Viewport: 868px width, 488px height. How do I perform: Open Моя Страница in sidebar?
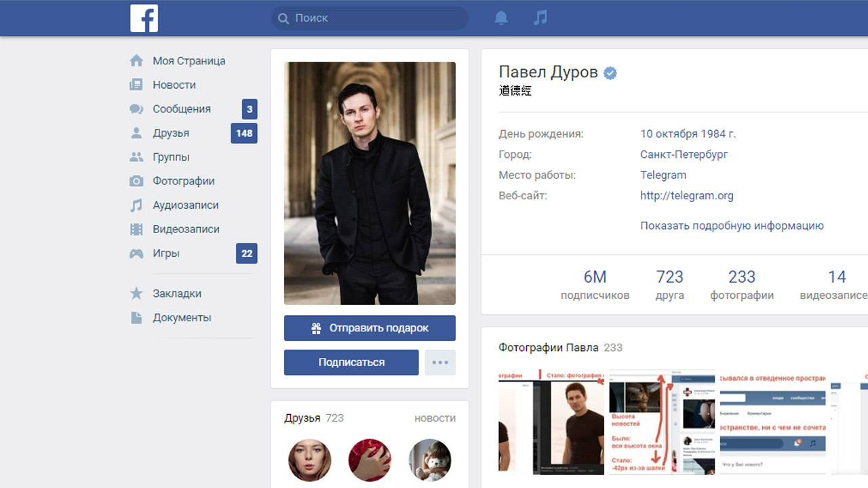[189, 61]
